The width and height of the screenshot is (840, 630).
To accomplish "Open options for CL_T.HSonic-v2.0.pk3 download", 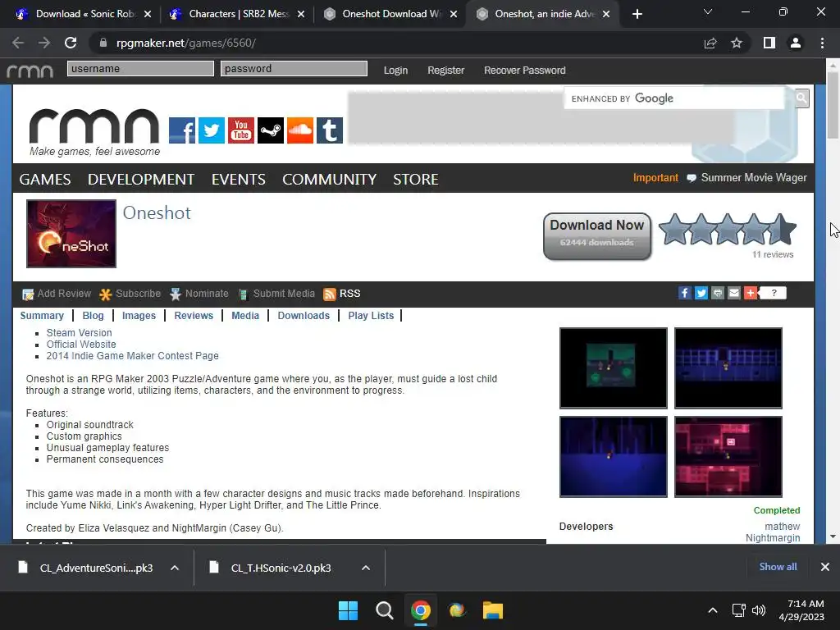I will pyautogui.click(x=366, y=568).
